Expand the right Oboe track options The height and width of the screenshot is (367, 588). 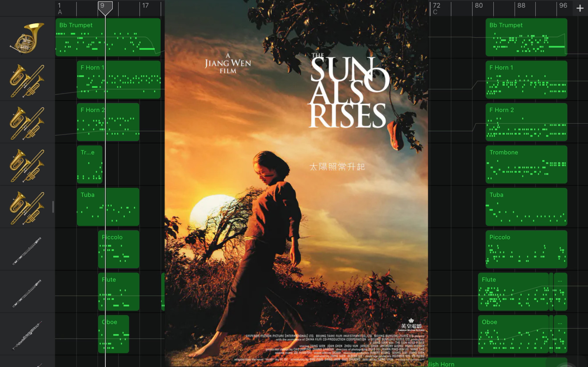(x=560, y=322)
